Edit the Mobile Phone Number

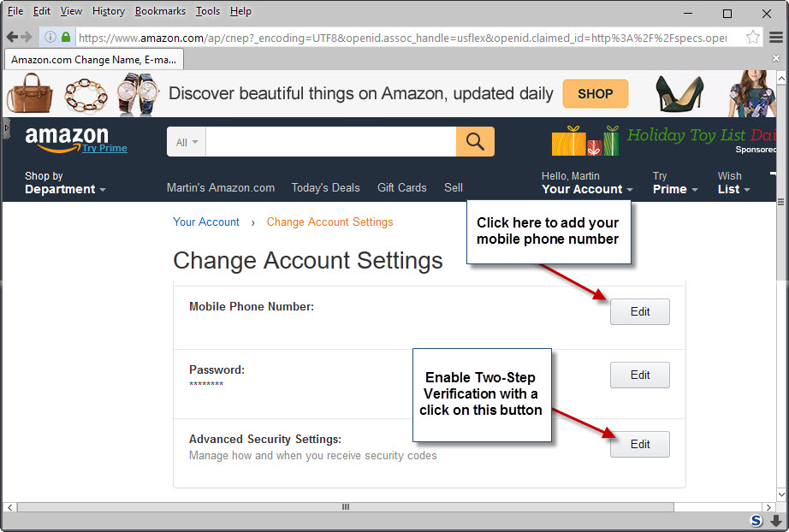[639, 311]
